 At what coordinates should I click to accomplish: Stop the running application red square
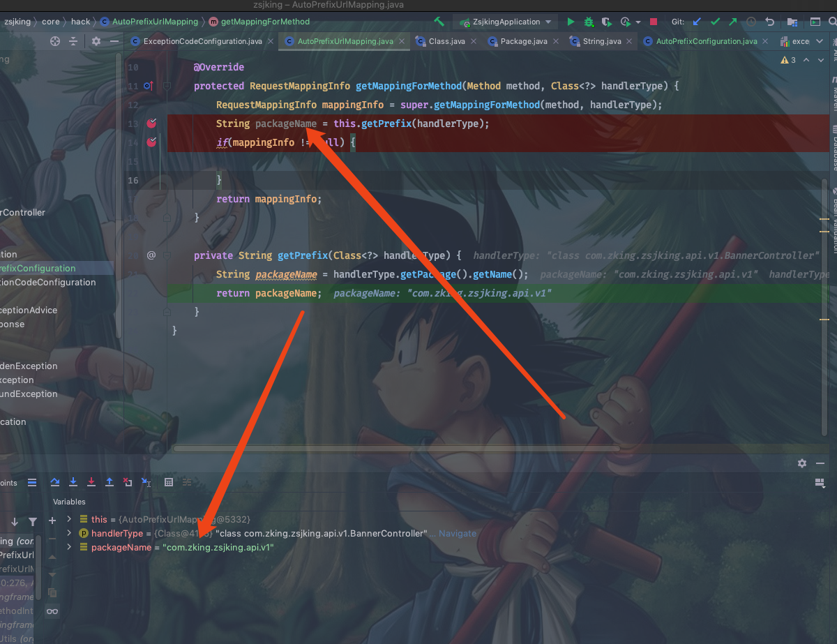click(654, 22)
